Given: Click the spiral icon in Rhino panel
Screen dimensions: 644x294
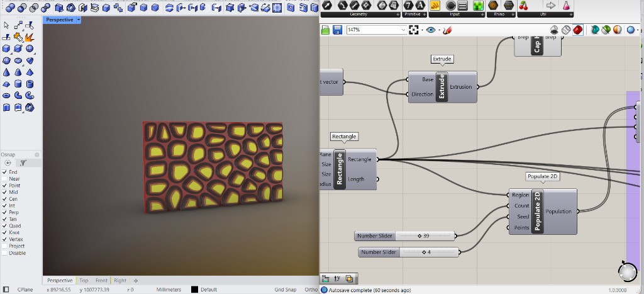Looking at the screenshot, I should 493,5.
